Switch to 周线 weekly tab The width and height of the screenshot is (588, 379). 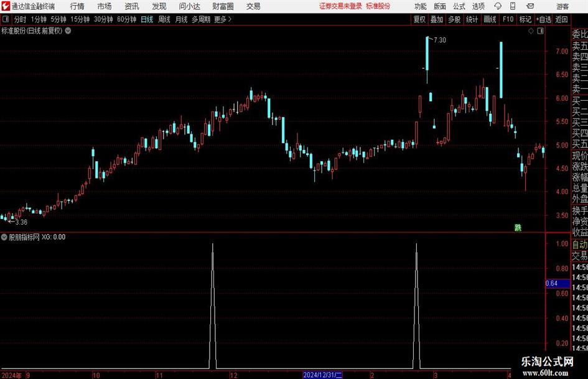point(164,19)
